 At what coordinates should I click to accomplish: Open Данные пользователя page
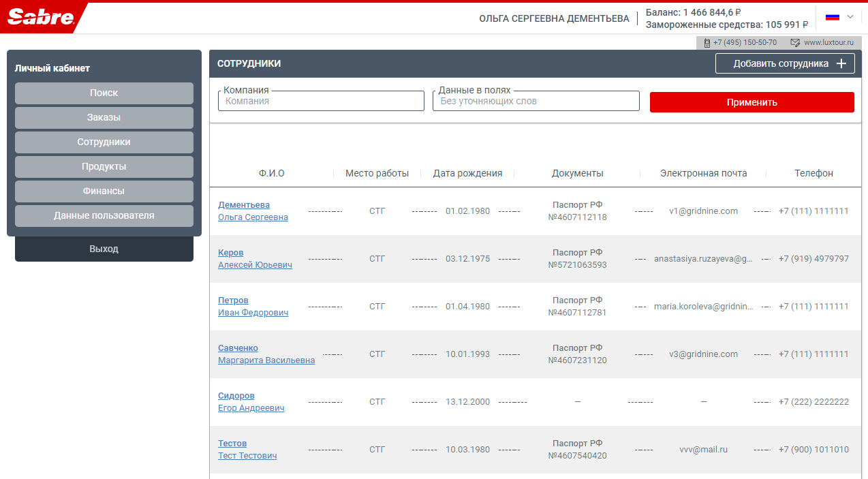104,216
